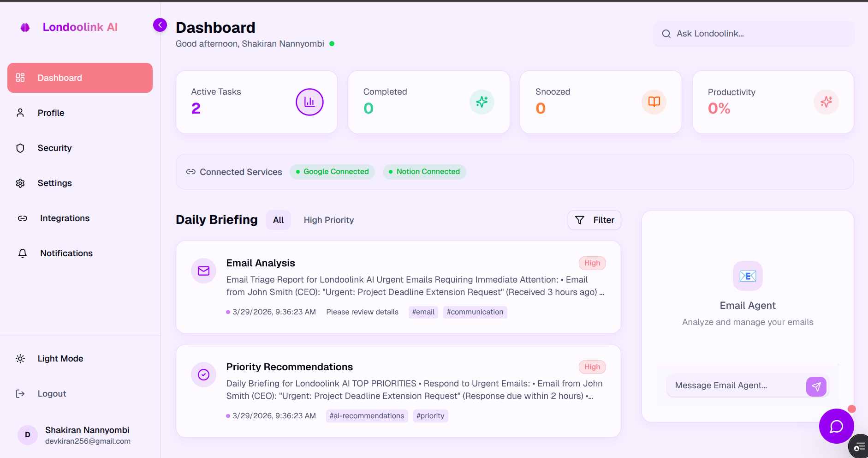868x458 pixels.
Task: Click the Productivity value 0%
Action: [719, 108]
